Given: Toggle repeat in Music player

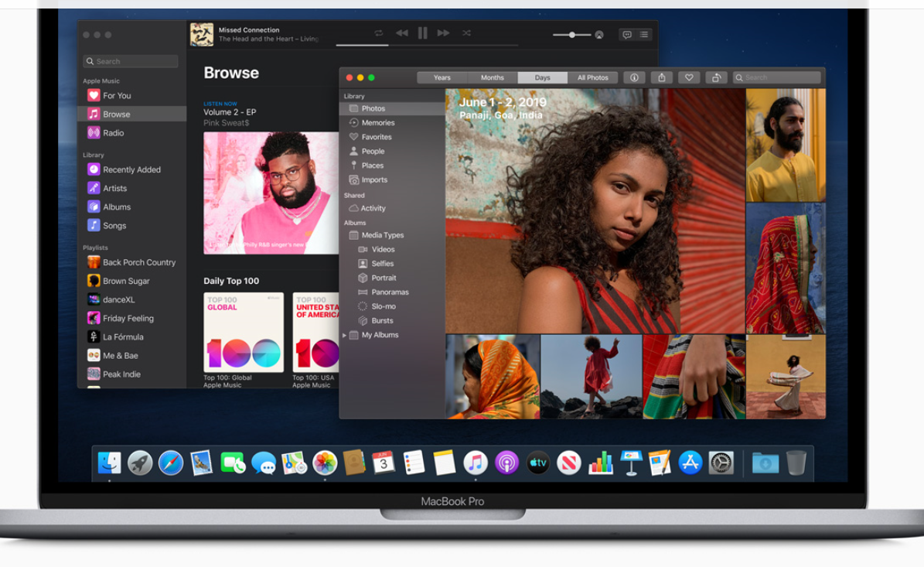Looking at the screenshot, I should click(379, 33).
